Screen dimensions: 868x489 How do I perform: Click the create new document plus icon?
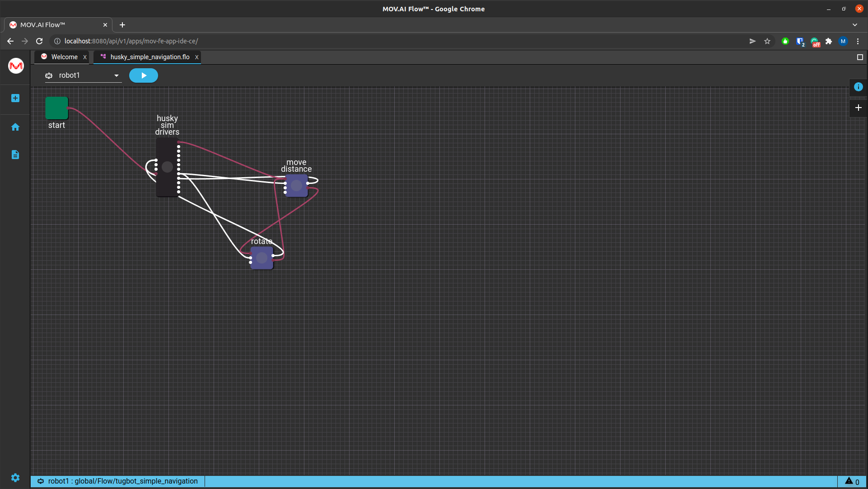(x=15, y=98)
